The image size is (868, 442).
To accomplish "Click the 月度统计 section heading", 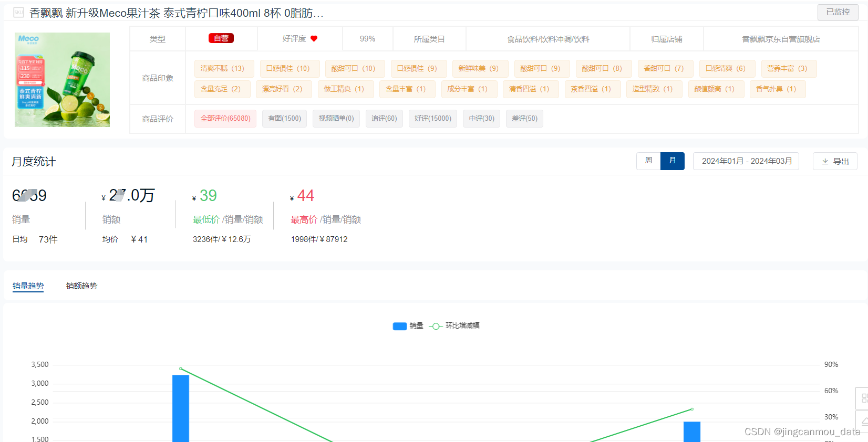I will (34, 162).
